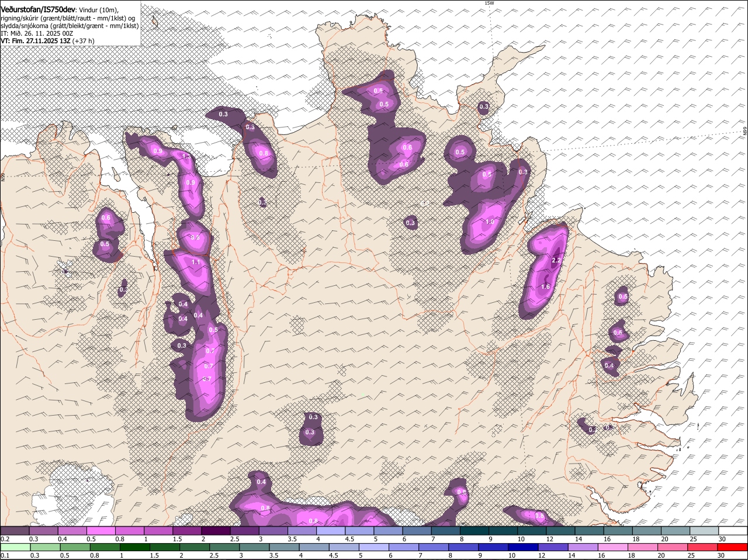Click the snow legend swatch between 1.5 and 2
The height and width of the screenshot is (560, 748).
click(186, 530)
